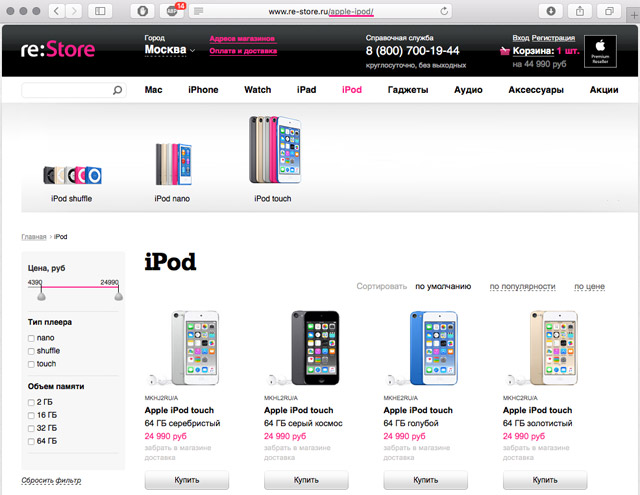640x495 pixels.
Task: Click the Вход login link
Action: [521, 38]
